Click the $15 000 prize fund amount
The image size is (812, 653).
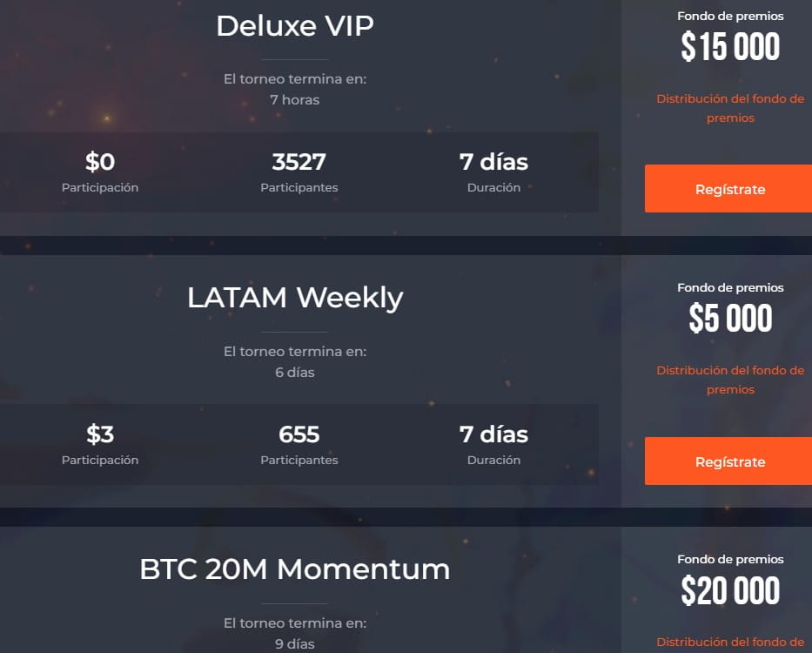pyautogui.click(x=730, y=47)
